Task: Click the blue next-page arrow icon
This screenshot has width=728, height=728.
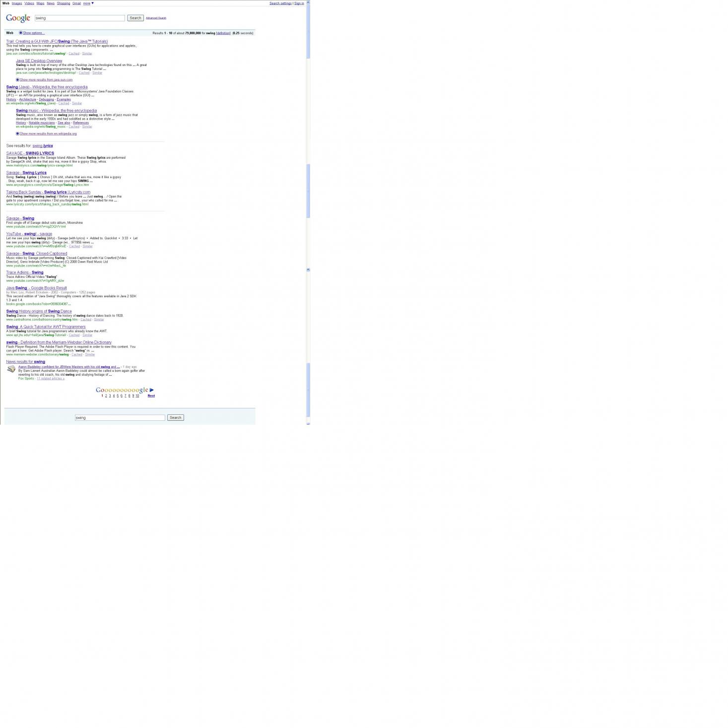Action: pos(151,390)
